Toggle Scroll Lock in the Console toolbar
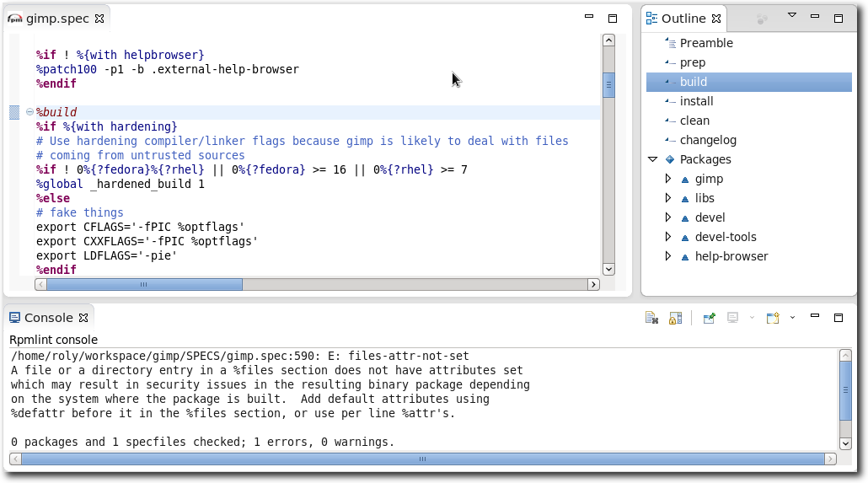Screen dimensions: 868x483 (675, 318)
